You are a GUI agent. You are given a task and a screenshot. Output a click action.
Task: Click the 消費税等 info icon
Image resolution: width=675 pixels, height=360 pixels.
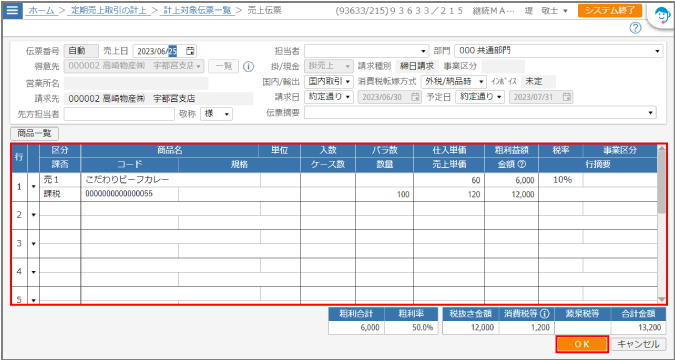click(545, 313)
